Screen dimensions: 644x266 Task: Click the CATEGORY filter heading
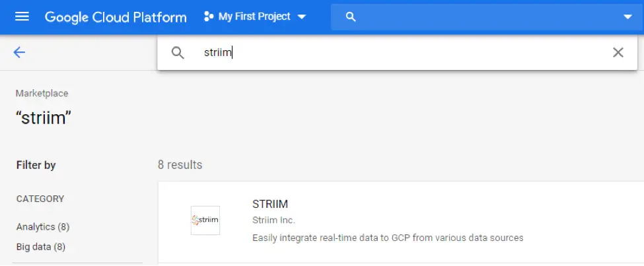(40, 199)
